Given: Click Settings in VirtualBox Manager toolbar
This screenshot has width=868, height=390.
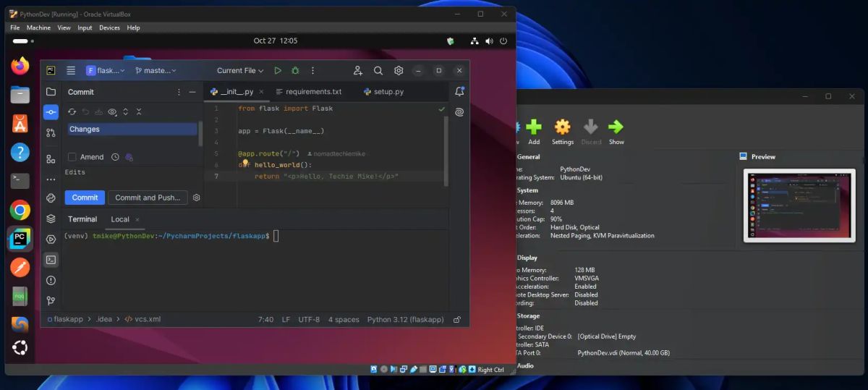Looking at the screenshot, I should pyautogui.click(x=563, y=132).
